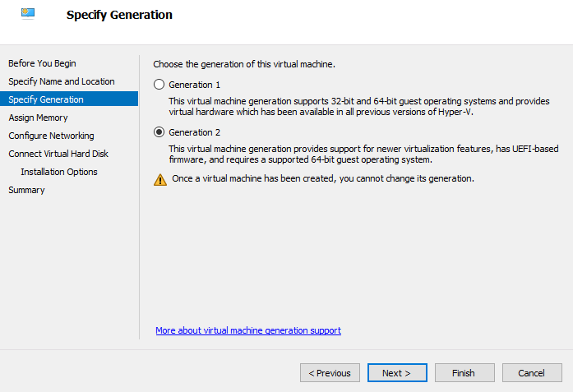The image size is (573, 392).
Task: Jump to the Summary step
Action: 26,190
